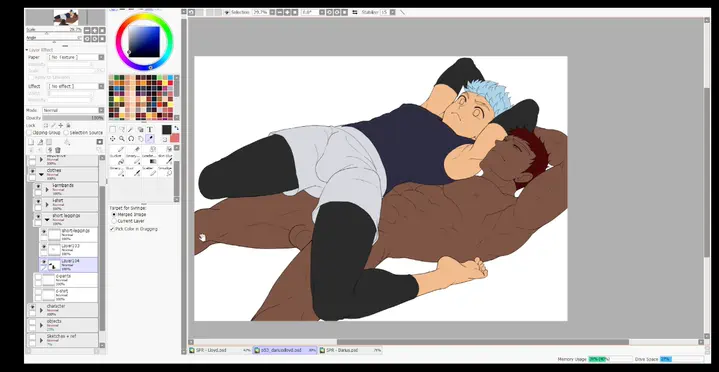Select the Move tool
This screenshot has height=372, width=719.
point(112,139)
